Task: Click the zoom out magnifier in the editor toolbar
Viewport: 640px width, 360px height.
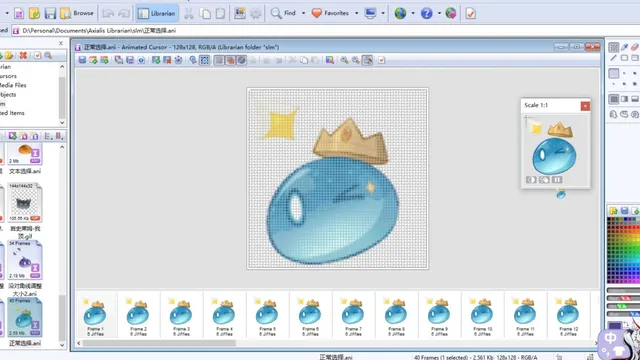Action: (356, 60)
